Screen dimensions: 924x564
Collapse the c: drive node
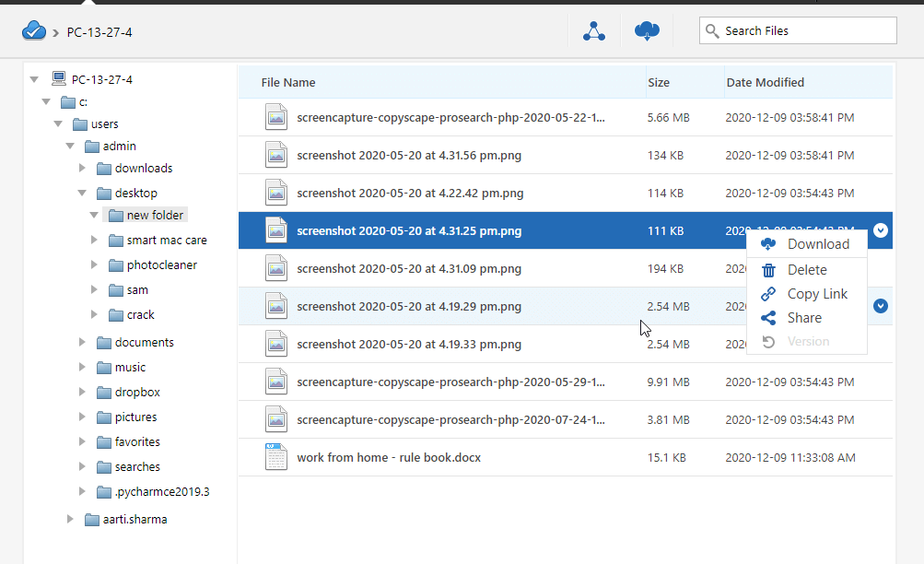coord(46,101)
